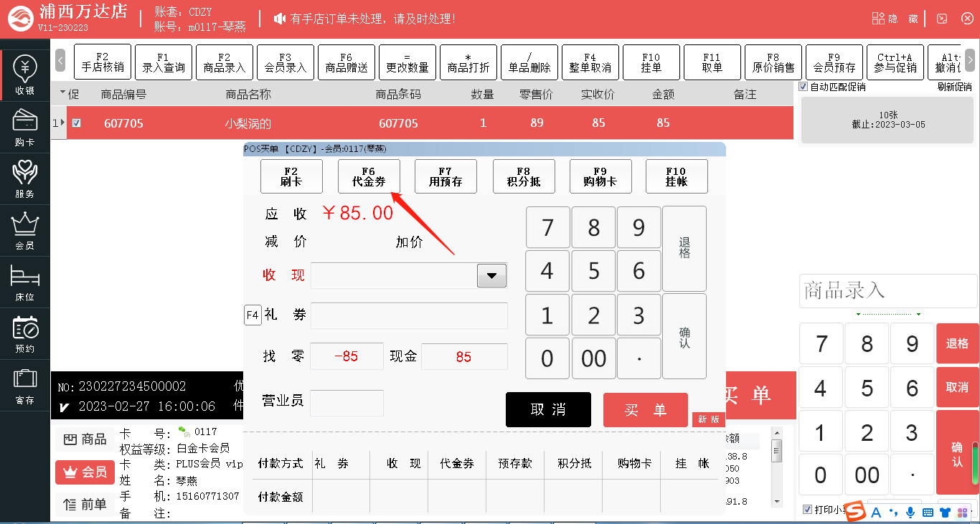Image resolution: width=980 pixels, height=524 pixels.
Task: Click red 退格 button on main keypad
Action: [x=957, y=343]
